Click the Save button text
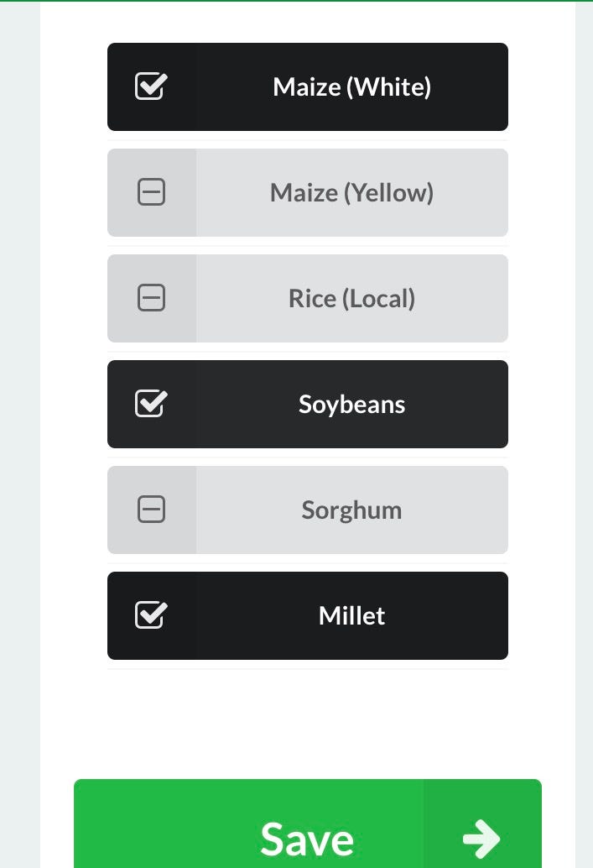 click(307, 839)
